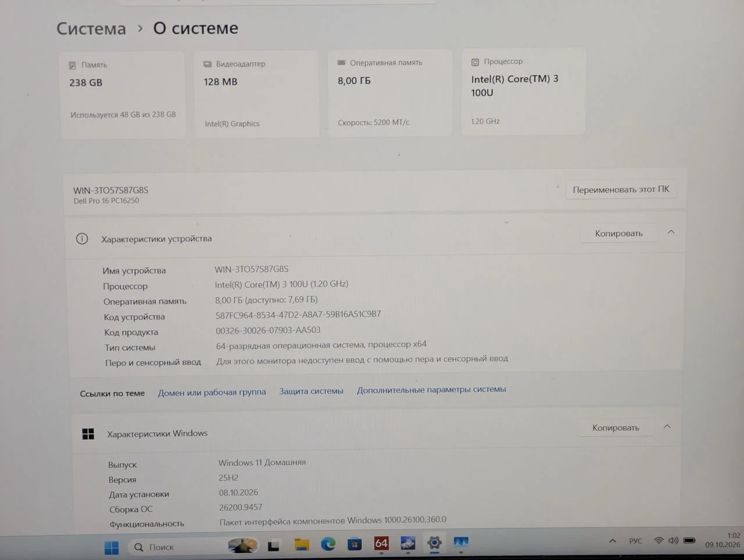Open Дополнительные параметры системы link
Image resolution: width=744 pixels, height=560 pixels.
pyautogui.click(x=431, y=390)
